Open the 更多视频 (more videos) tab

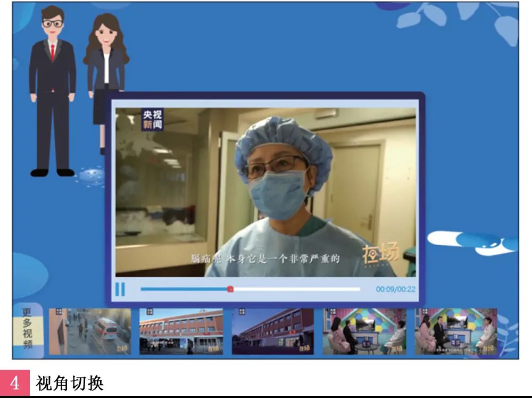coord(27,330)
